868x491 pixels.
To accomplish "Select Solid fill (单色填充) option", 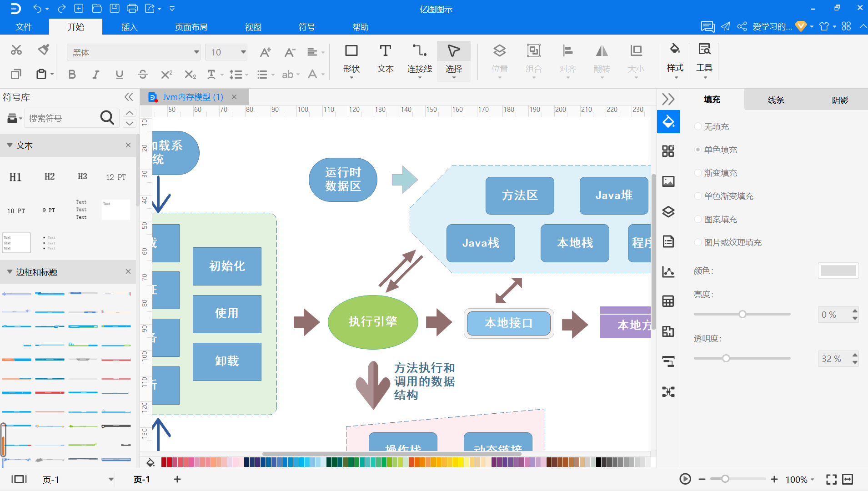I will (x=716, y=150).
